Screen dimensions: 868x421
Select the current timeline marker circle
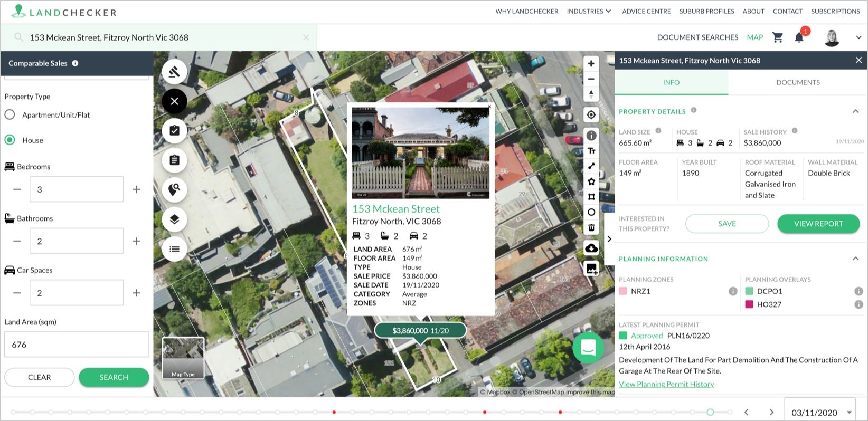(710, 412)
